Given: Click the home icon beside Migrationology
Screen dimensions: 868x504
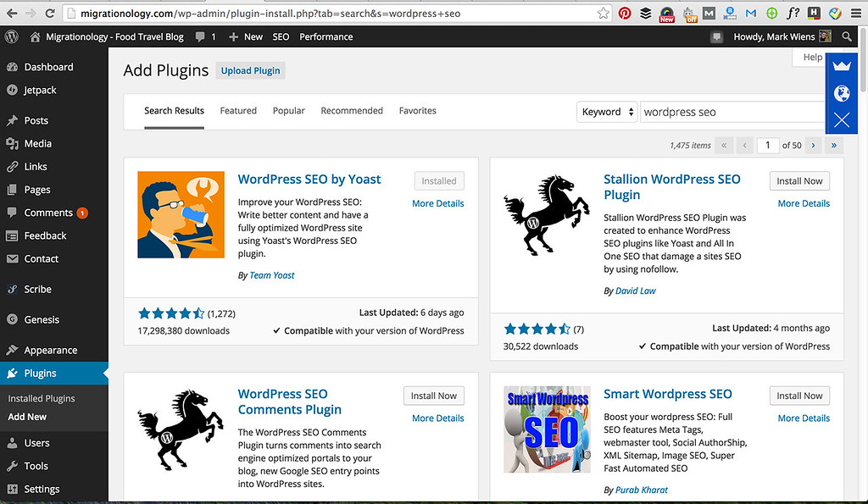Looking at the screenshot, I should 35,36.
